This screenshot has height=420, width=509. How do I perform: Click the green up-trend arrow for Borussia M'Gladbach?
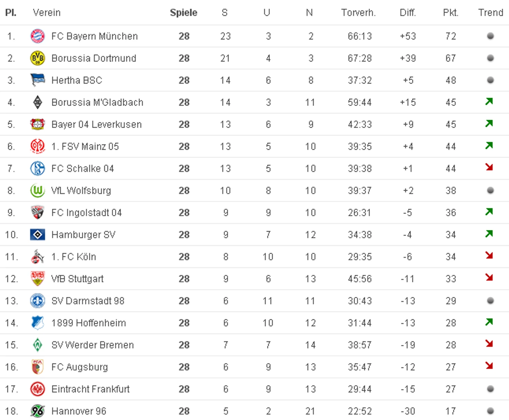tap(489, 101)
